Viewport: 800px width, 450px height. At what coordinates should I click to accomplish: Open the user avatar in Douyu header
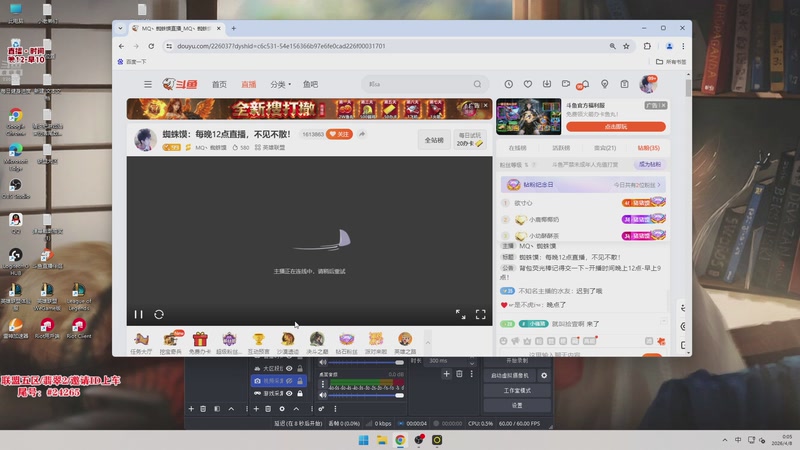pyautogui.click(x=648, y=84)
